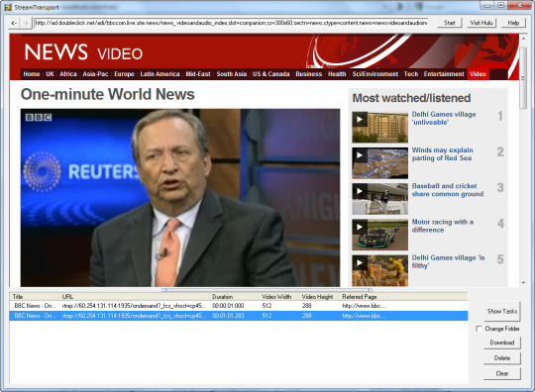Open the Latin America nav tab
The height and width of the screenshot is (392, 535).
click(x=160, y=74)
